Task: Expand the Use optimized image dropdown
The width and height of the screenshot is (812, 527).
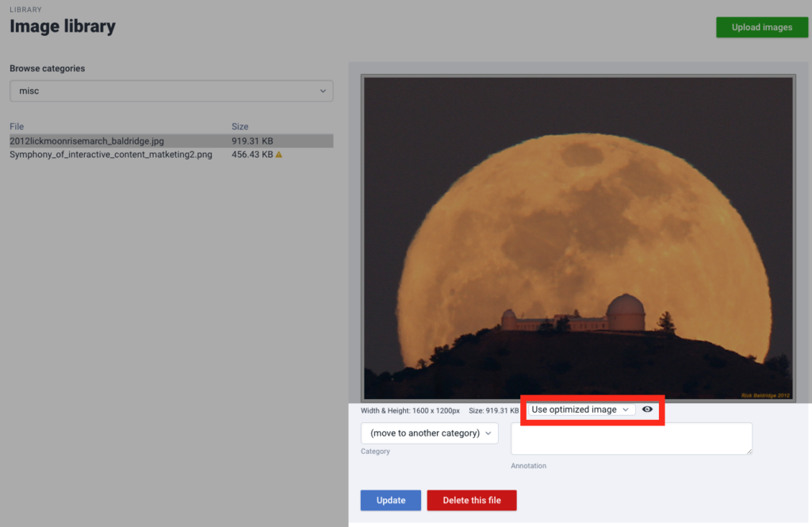Action: pyautogui.click(x=581, y=410)
